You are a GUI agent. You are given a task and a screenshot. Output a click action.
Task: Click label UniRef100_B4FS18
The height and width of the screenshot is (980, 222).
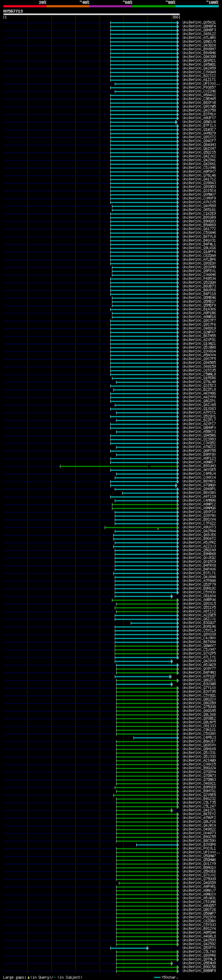coord(199,294)
